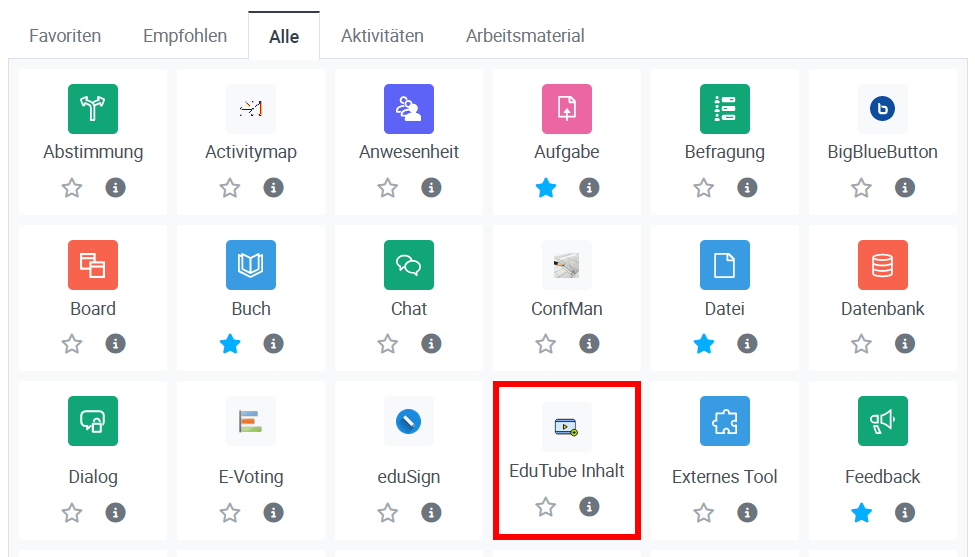Open info for Befragung
The image size is (975, 557).
pyautogui.click(x=747, y=187)
